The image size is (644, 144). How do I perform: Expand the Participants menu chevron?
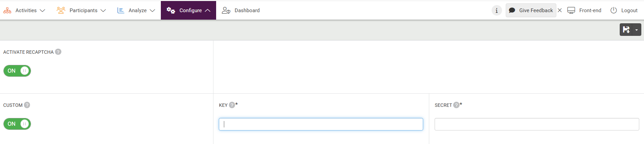tap(103, 10)
